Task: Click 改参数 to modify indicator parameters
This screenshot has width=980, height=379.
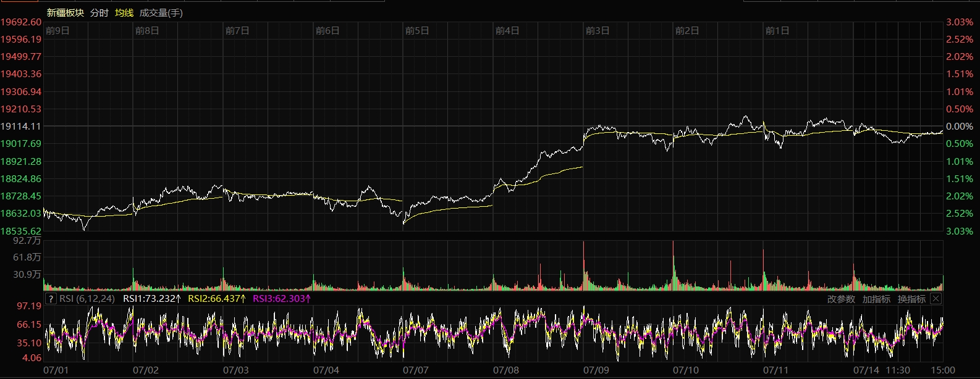Action: pos(841,299)
